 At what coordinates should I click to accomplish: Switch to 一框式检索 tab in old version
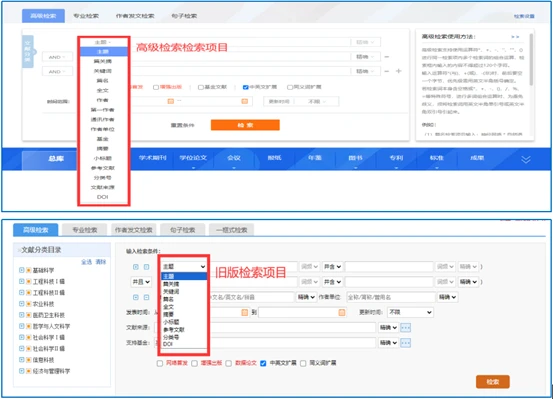pos(232,230)
